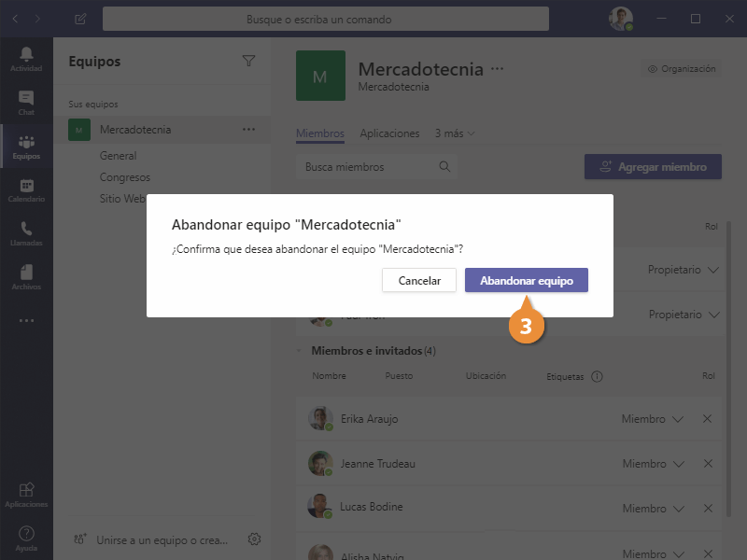The height and width of the screenshot is (560, 747).
Task: Click the new chat compose icon
Action: [x=80, y=19]
